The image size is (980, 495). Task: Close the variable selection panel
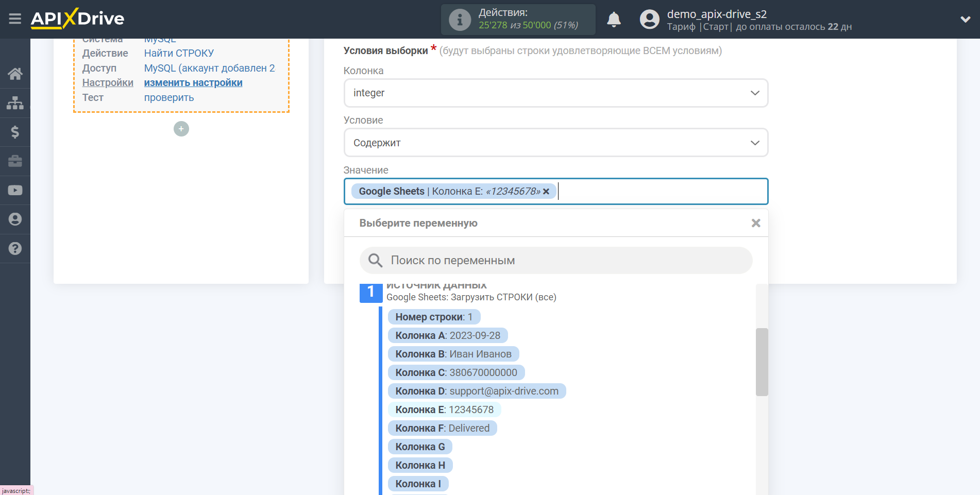pyautogui.click(x=756, y=223)
